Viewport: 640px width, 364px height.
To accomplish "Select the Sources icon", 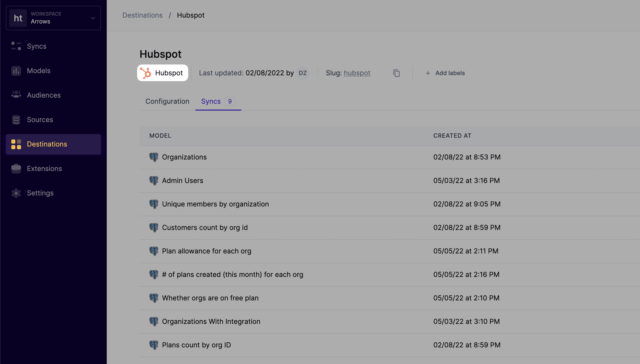I will coord(16,120).
